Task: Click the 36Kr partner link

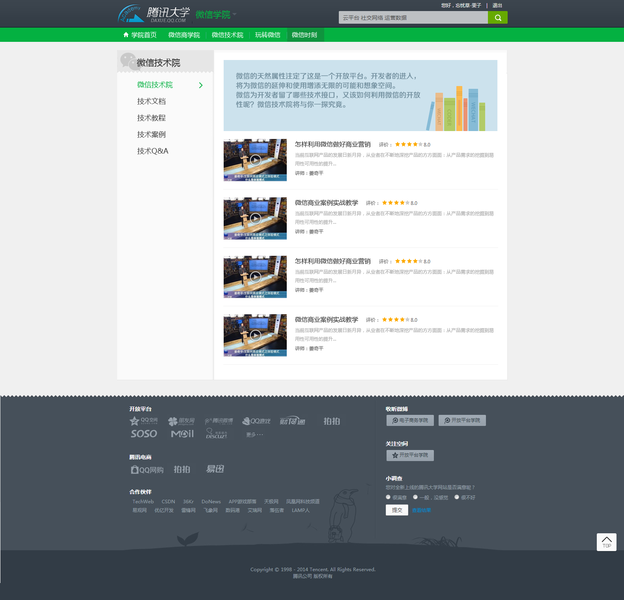Action: (x=188, y=502)
